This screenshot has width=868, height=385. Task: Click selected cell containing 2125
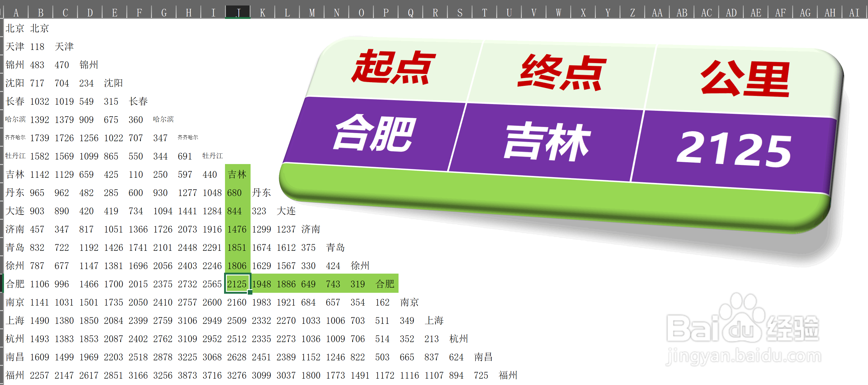point(237,284)
